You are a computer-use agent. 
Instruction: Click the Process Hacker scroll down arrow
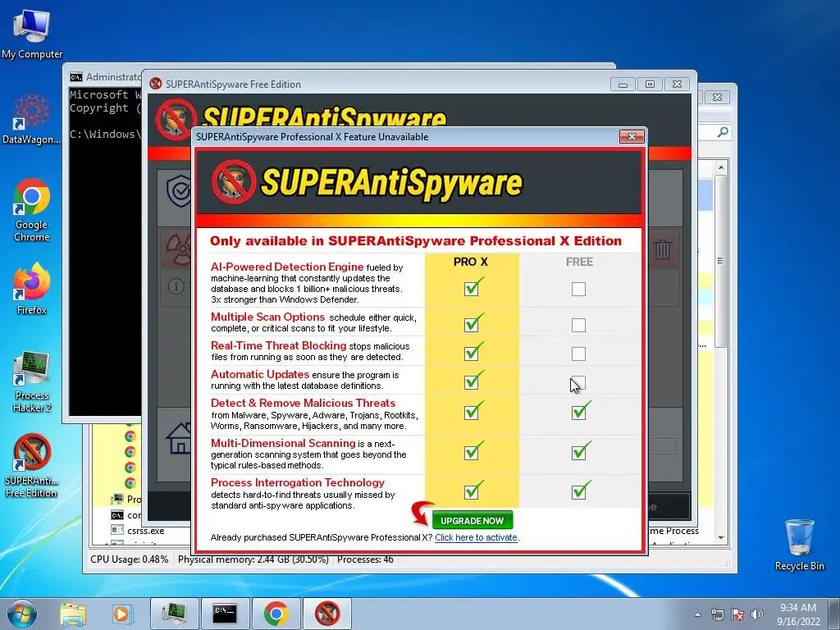pos(721,537)
